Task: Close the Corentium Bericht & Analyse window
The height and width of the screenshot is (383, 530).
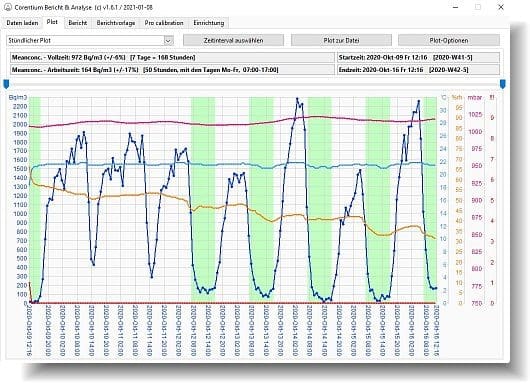Action: [x=501, y=7]
